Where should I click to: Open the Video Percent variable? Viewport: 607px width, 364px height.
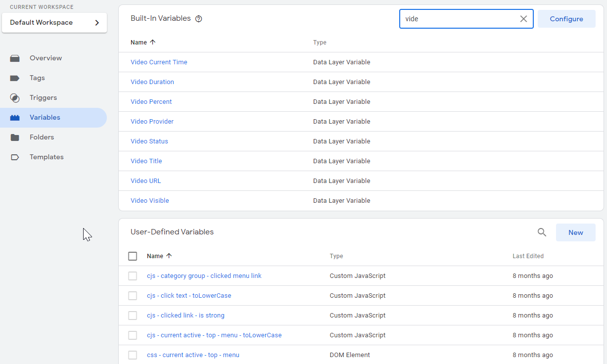pos(151,102)
